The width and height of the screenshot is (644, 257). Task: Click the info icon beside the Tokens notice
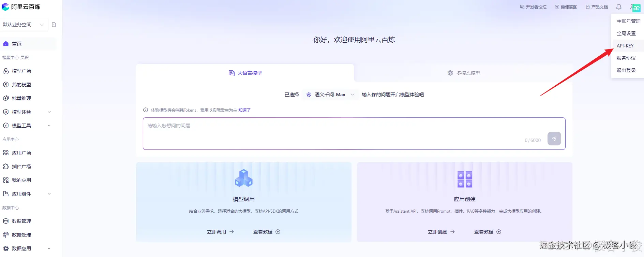coord(146,110)
